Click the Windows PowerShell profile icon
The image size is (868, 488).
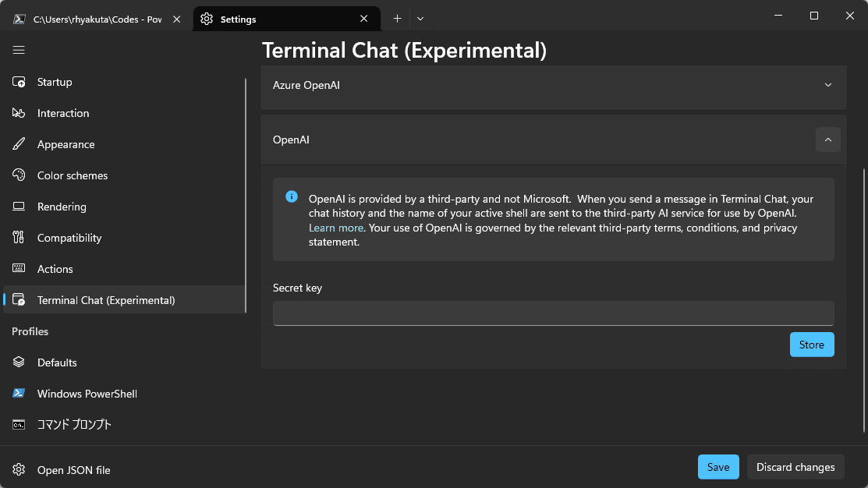[x=18, y=394]
